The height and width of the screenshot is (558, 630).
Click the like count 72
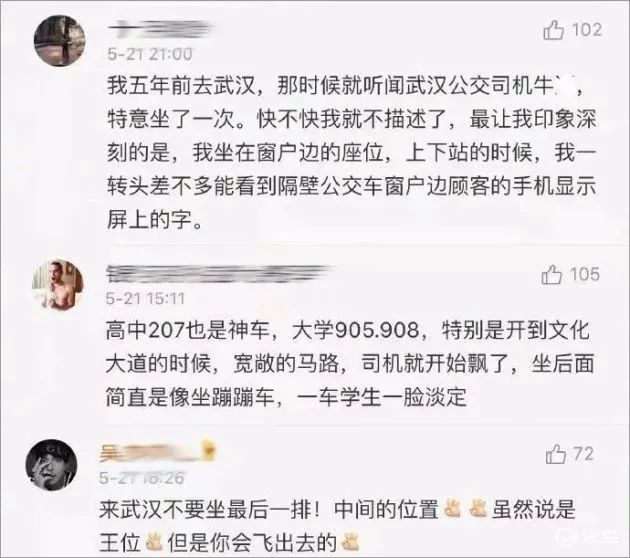click(584, 454)
